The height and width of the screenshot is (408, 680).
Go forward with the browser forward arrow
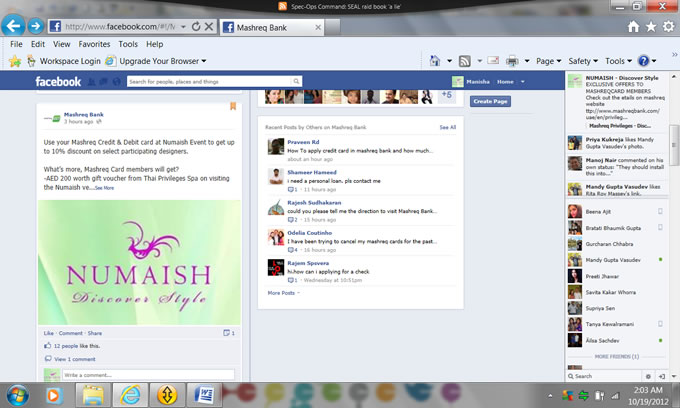pyautogui.click(x=36, y=26)
